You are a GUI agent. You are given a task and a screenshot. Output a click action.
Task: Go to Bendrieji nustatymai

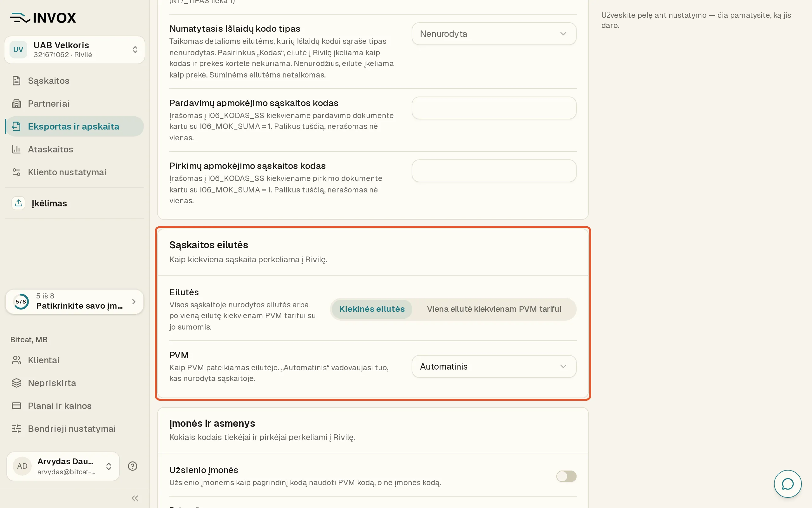coord(75,429)
